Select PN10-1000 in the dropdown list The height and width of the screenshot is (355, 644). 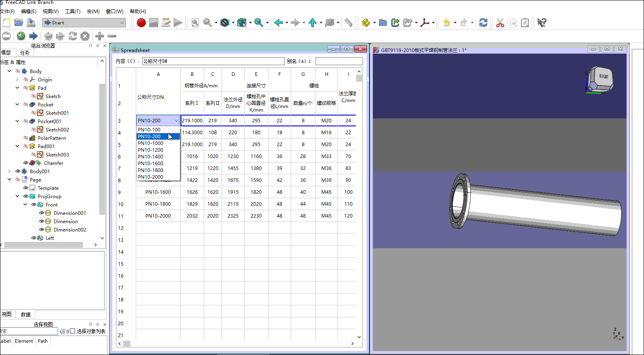coord(158,143)
